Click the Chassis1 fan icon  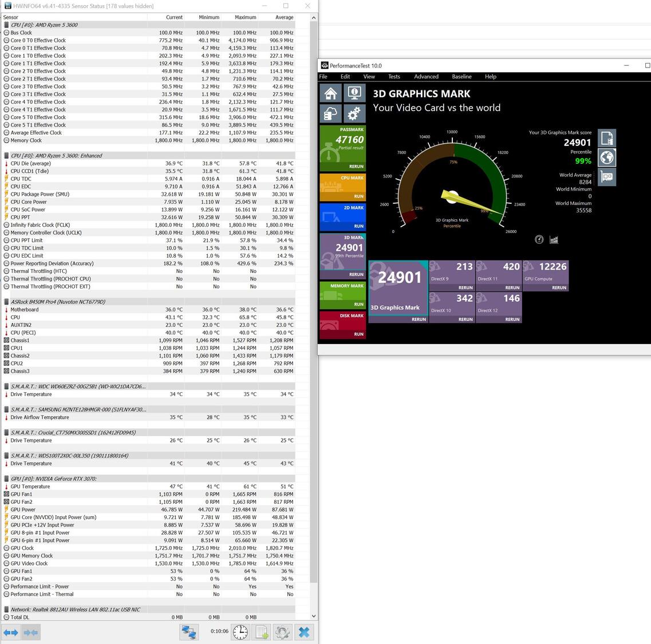point(6,341)
